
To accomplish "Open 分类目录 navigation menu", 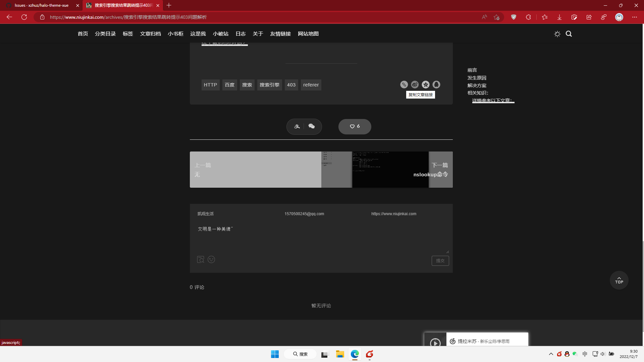I will [x=105, y=34].
